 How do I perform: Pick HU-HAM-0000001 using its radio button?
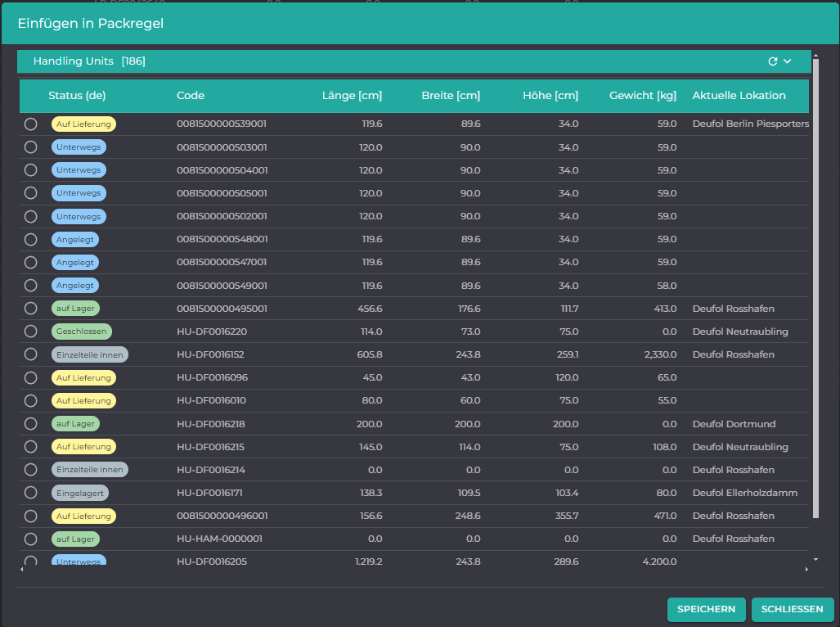[x=30, y=539]
